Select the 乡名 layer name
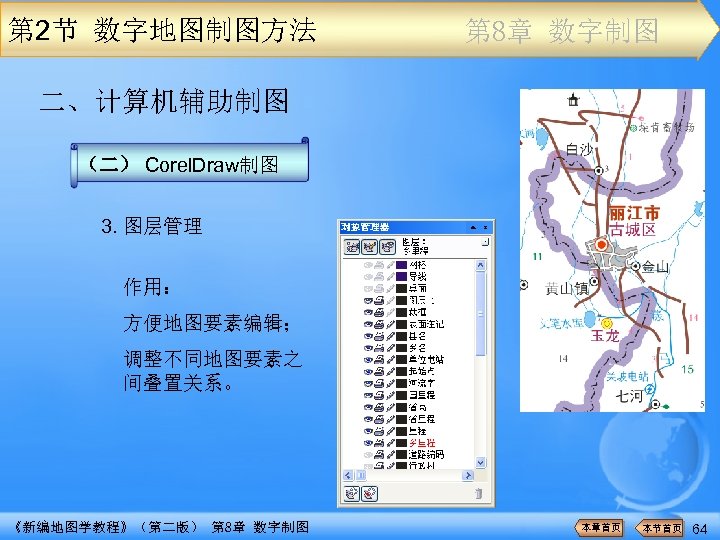Viewport: 720px width, 540px height. pos(417,348)
